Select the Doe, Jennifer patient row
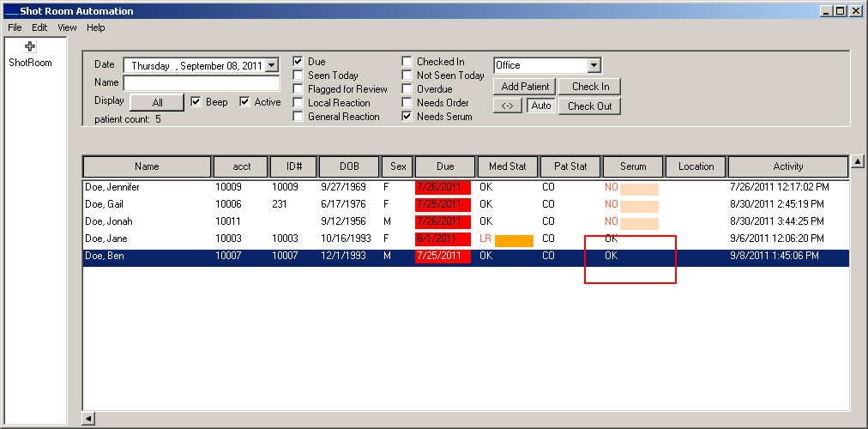Image resolution: width=868 pixels, height=429 pixels. [112, 187]
